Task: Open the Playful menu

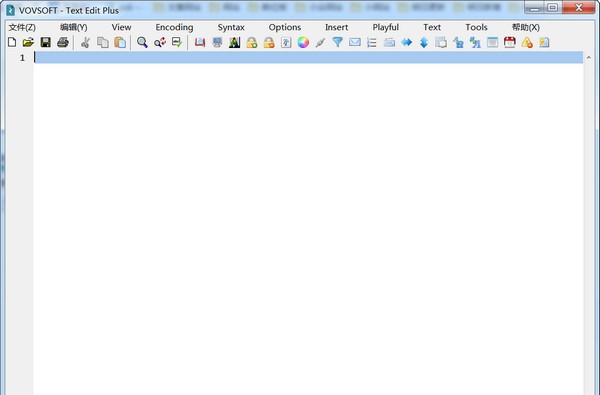Action: (x=386, y=27)
